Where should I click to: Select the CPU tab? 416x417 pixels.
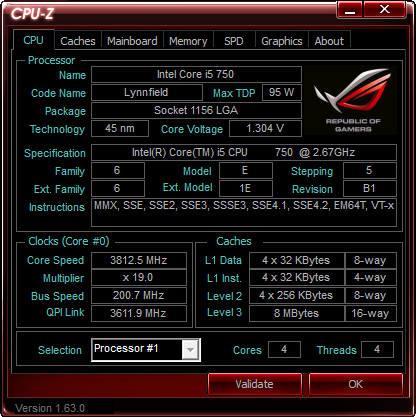click(33, 40)
